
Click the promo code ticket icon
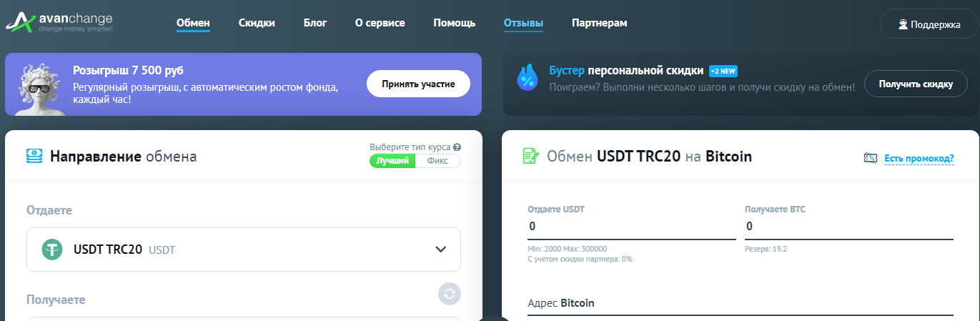tap(870, 158)
